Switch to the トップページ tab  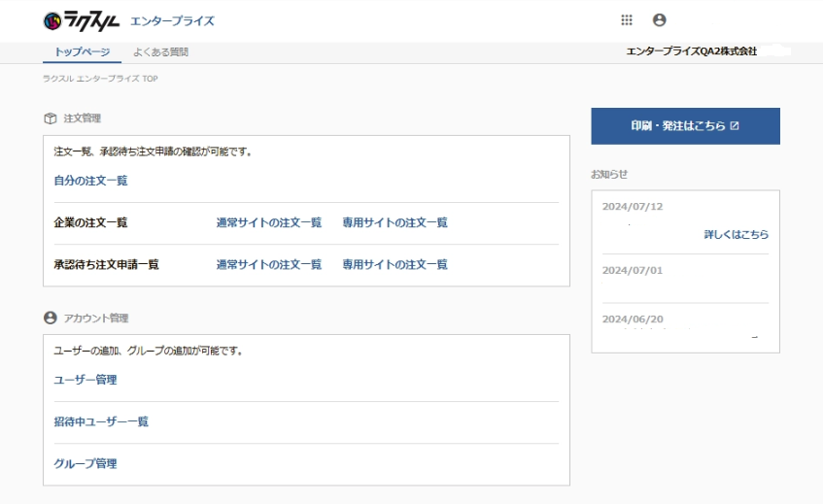click(82, 51)
